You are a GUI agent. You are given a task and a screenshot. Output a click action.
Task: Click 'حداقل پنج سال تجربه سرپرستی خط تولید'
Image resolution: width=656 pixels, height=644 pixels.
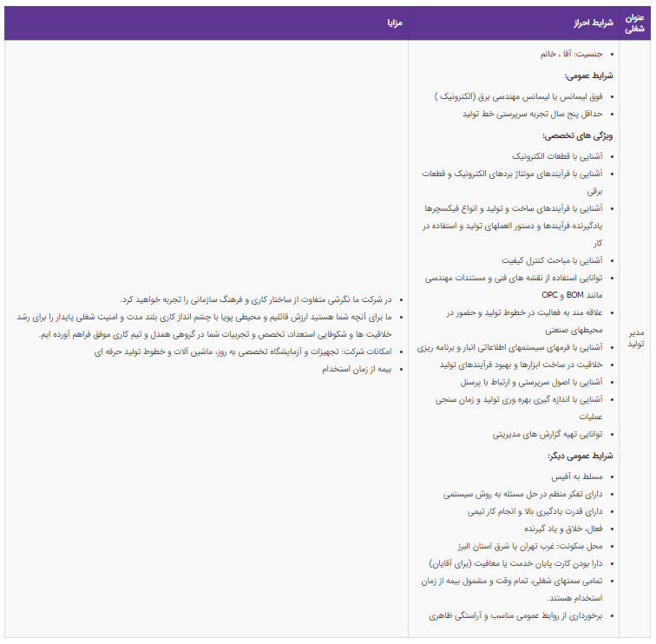pyautogui.click(x=533, y=114)
